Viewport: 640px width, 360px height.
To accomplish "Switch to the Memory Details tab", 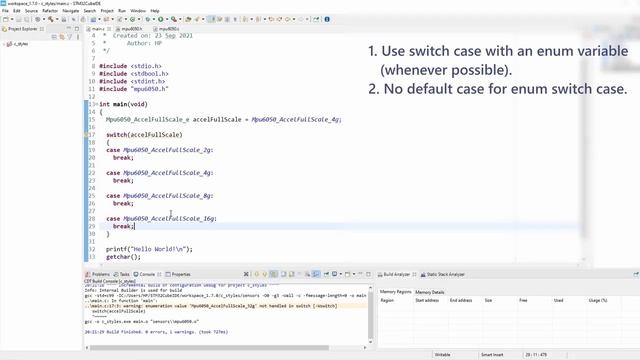I will [x=430, y=292].
